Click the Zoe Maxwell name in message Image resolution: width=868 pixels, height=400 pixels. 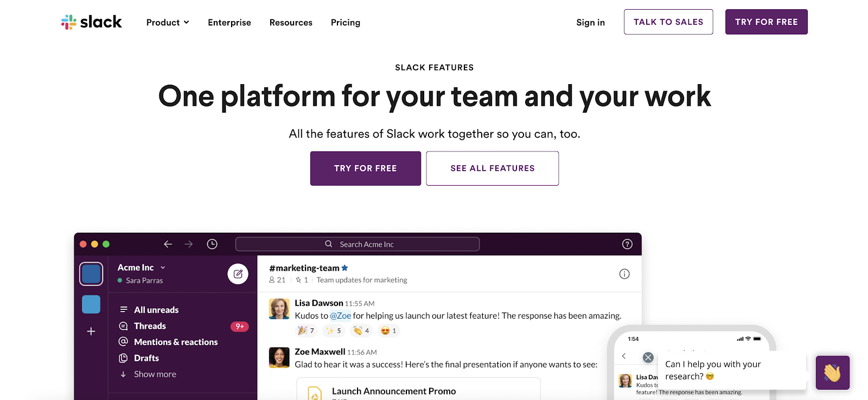click(320, 352)
